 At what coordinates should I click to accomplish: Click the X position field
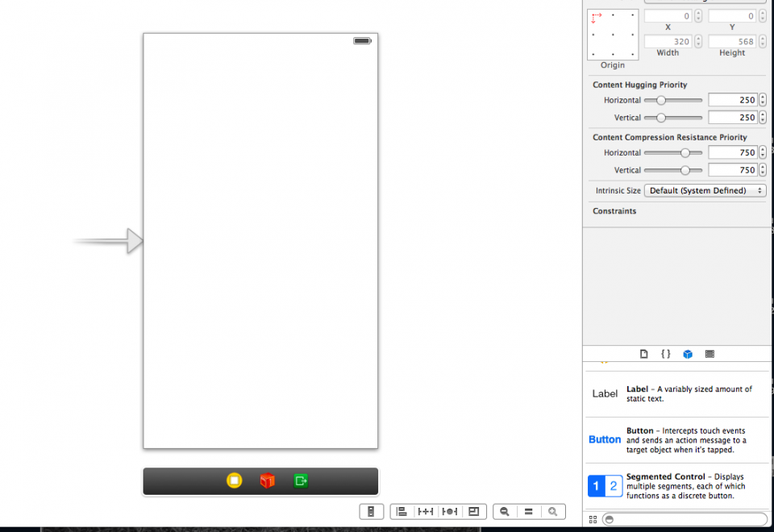click(x=668, y=16)
